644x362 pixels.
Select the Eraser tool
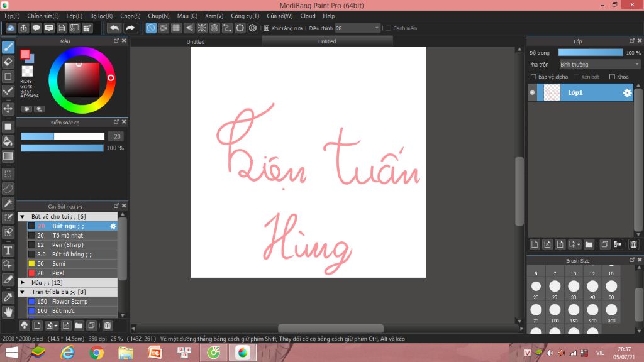pos(8,62)
